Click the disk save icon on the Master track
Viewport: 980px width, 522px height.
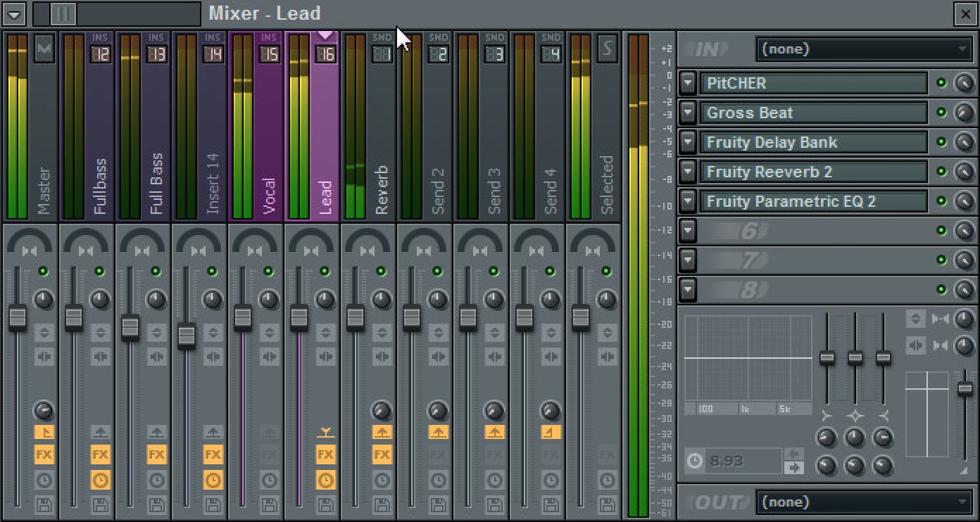tap(44, 504)
